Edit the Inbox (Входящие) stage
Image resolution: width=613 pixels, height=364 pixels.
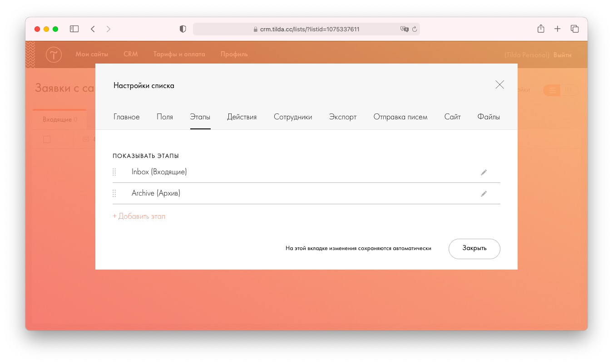coord(484,172)
